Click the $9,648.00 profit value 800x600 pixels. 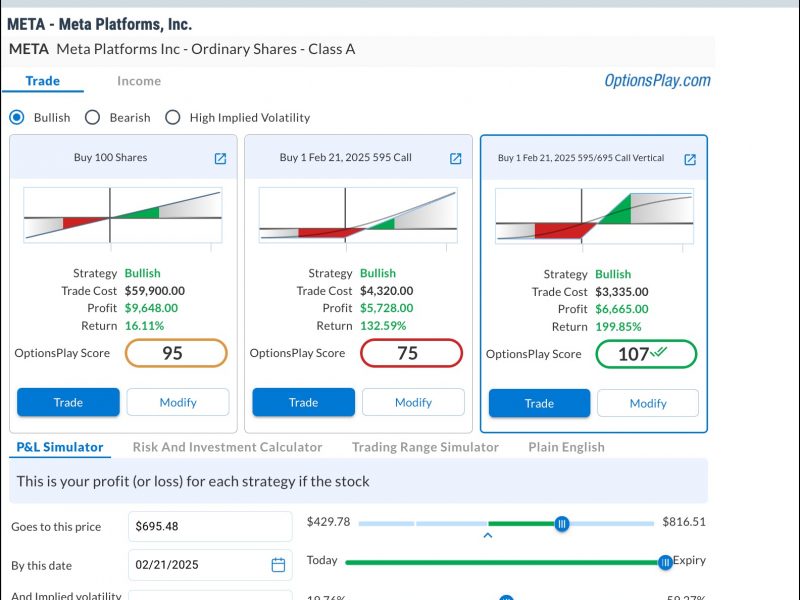tap(152, 308)
